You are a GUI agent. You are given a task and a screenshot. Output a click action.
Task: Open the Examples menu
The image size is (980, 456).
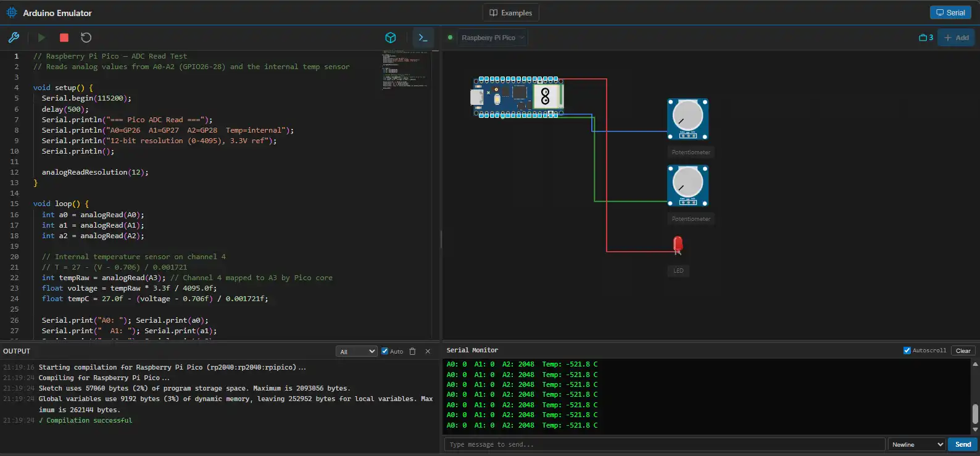click(x=510, y=12)
